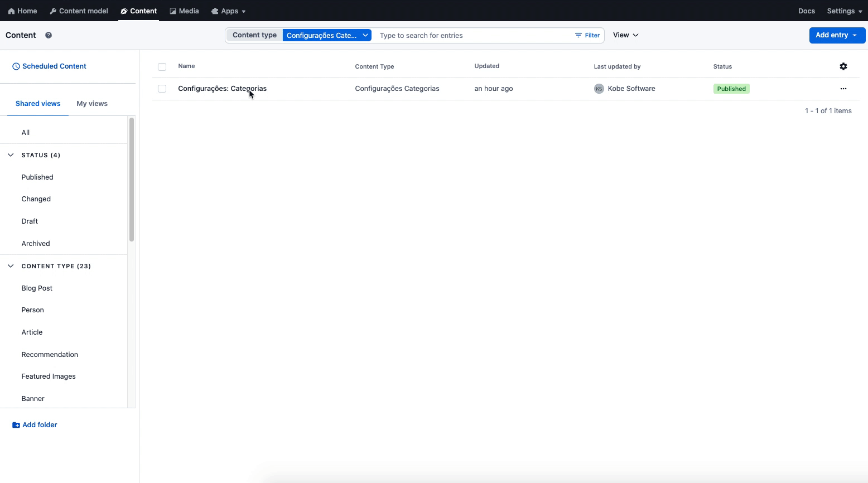Click the Add entry button
868x483 pixels.
tap(832, 35)
